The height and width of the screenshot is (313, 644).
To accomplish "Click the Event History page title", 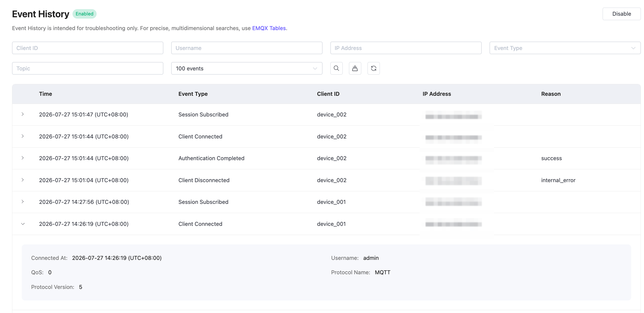I will point(41,14).
